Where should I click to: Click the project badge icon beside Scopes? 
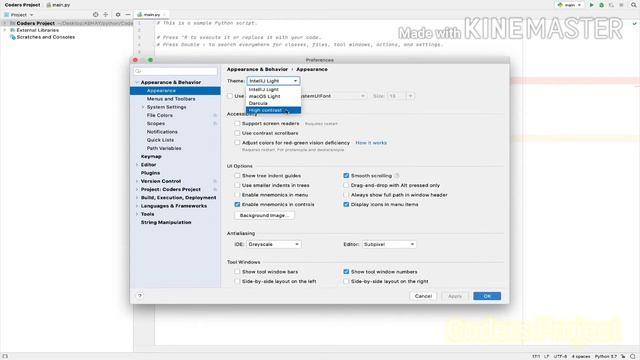tap(215, 124)
